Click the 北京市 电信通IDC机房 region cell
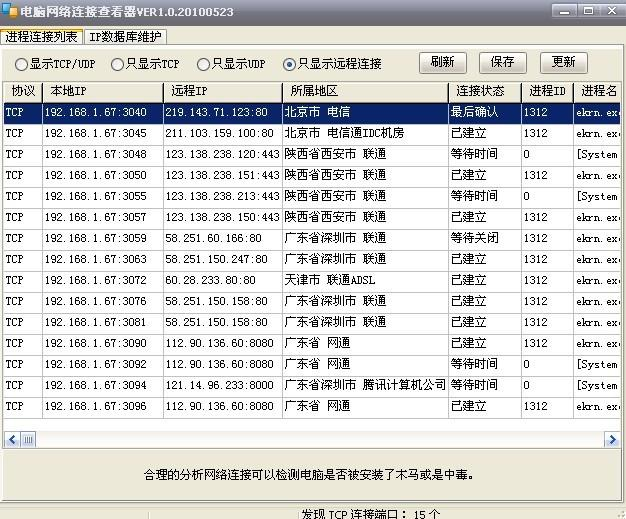626x519 pixels. (x=365, y=134)
